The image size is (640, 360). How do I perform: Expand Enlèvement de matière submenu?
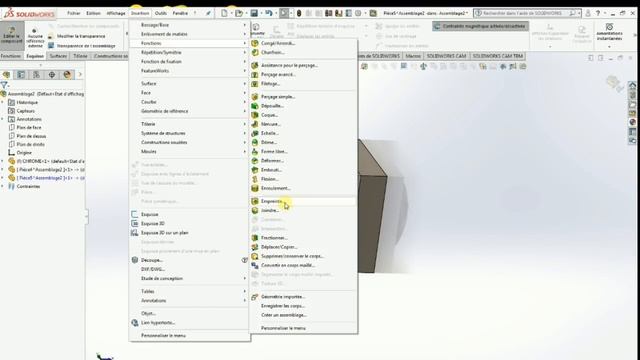(190, 34)
